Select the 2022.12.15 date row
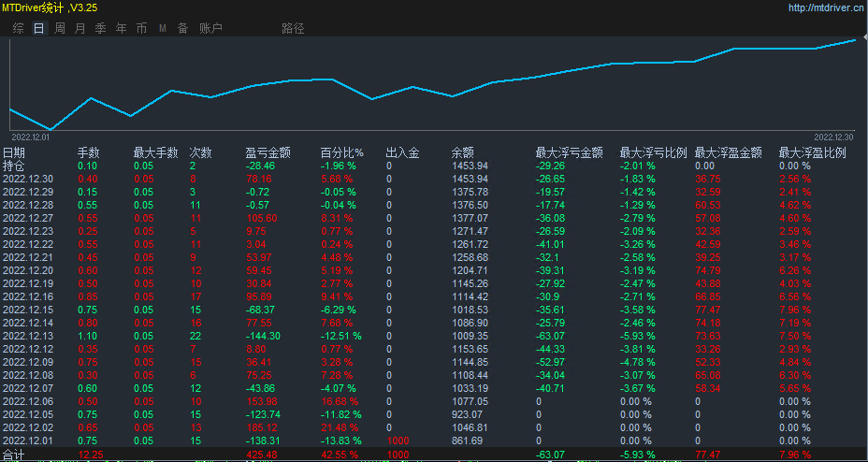The height and width of the screenshot is (462, 868). coord(28,310)
